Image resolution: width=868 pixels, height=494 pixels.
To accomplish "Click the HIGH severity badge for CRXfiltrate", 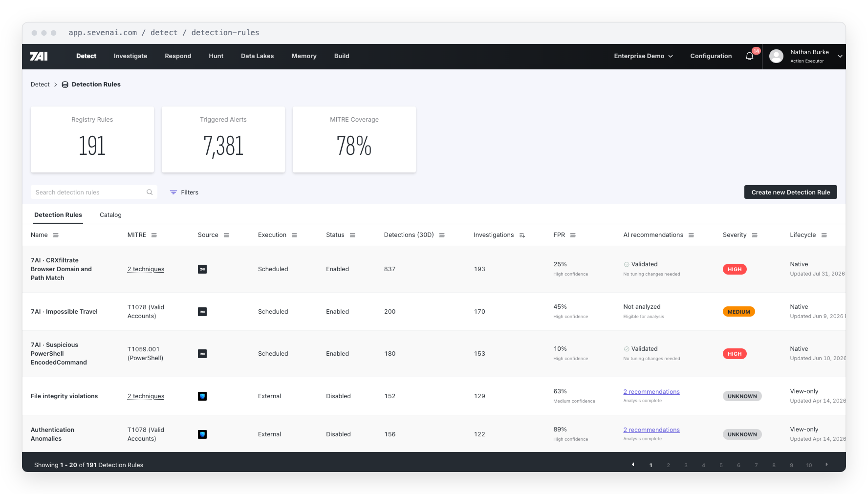I will [x=735, y=269].
